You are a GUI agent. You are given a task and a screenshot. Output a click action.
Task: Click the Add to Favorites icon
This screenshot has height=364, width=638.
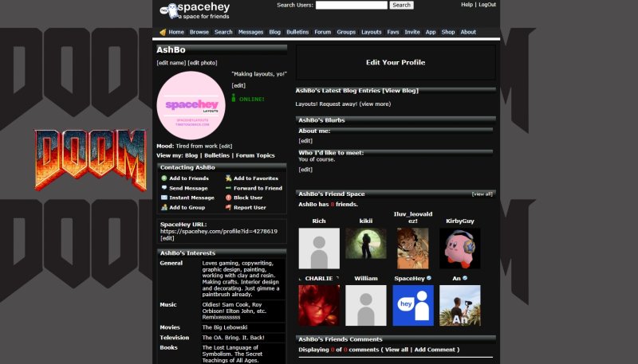pos(229,178)
